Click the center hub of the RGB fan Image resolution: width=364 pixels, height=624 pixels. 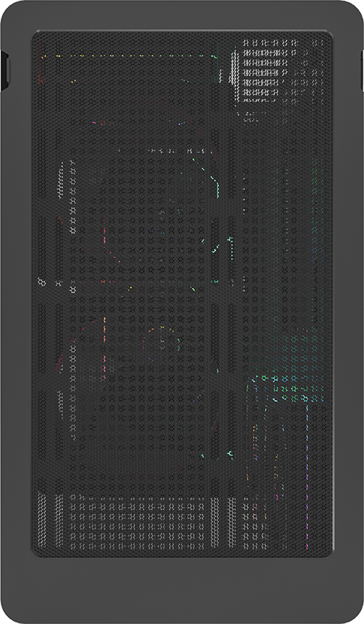[161, 344]
